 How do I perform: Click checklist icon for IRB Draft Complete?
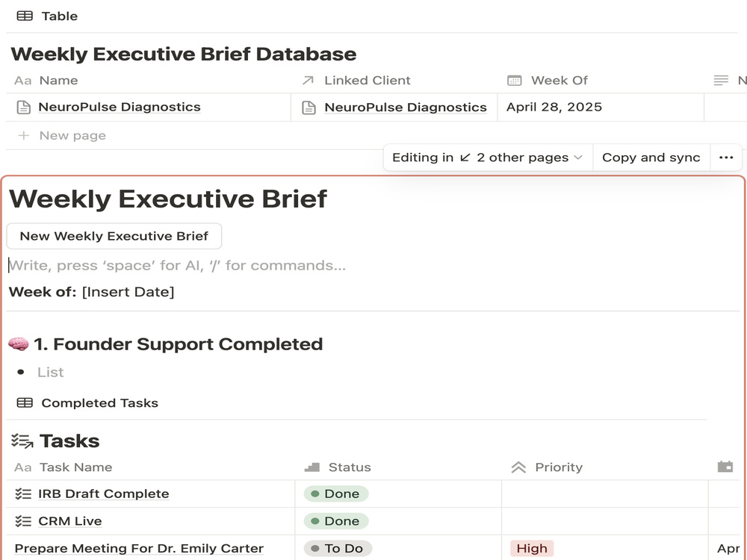(x=23, y=494)
